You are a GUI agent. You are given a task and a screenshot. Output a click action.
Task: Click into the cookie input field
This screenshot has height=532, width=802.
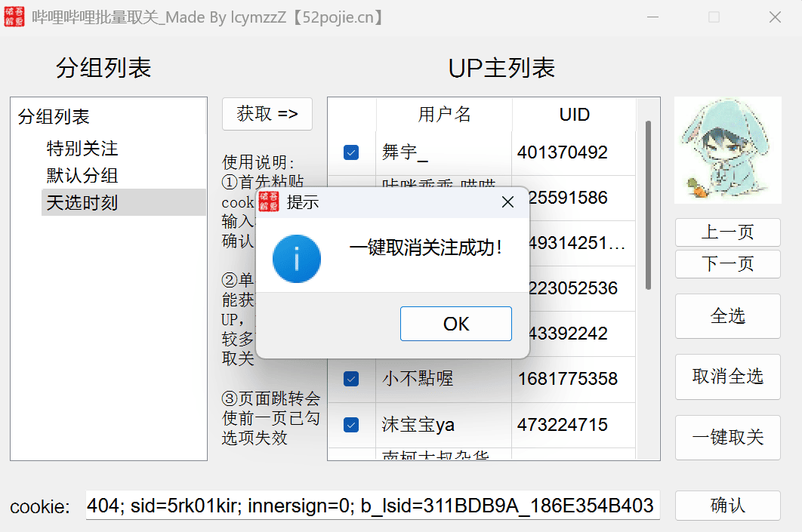(x=373, y=506)
